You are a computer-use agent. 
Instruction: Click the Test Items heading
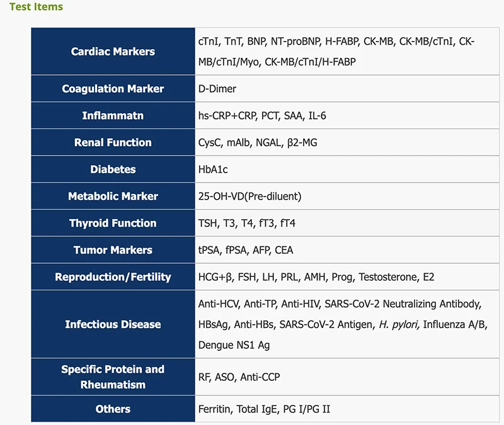coord(36,7)
